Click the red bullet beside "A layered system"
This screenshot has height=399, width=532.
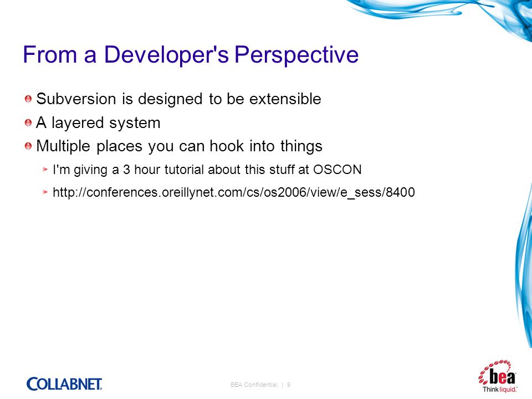(x=28, y=123)
